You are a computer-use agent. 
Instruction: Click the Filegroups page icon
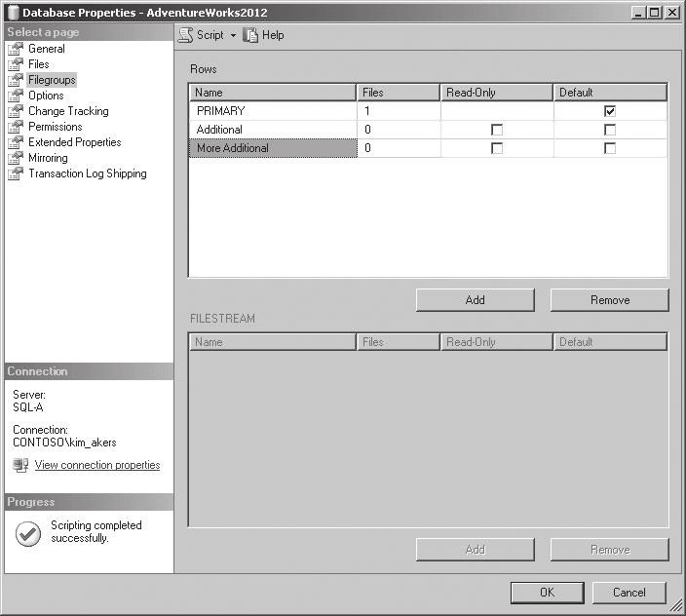tap(16, 80)
